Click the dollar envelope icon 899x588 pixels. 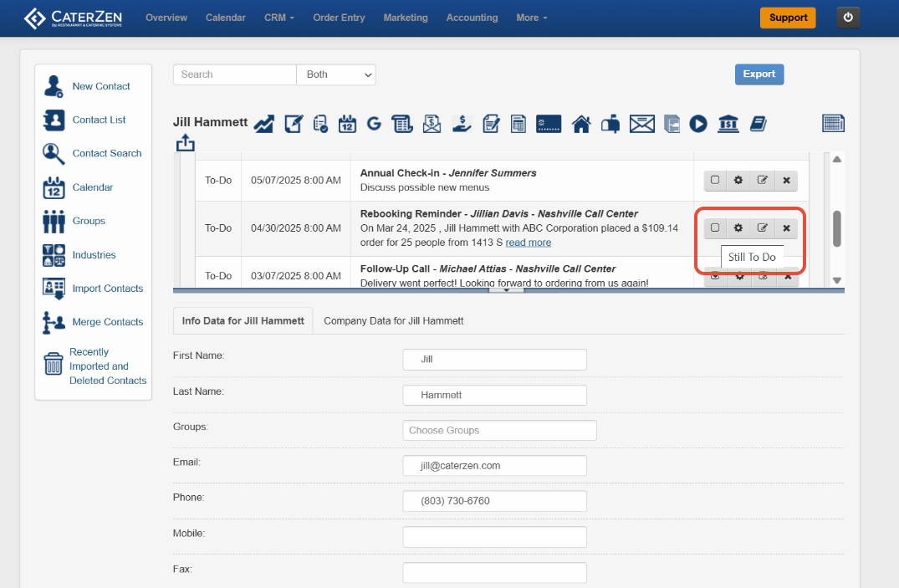(x=432, y=123)
